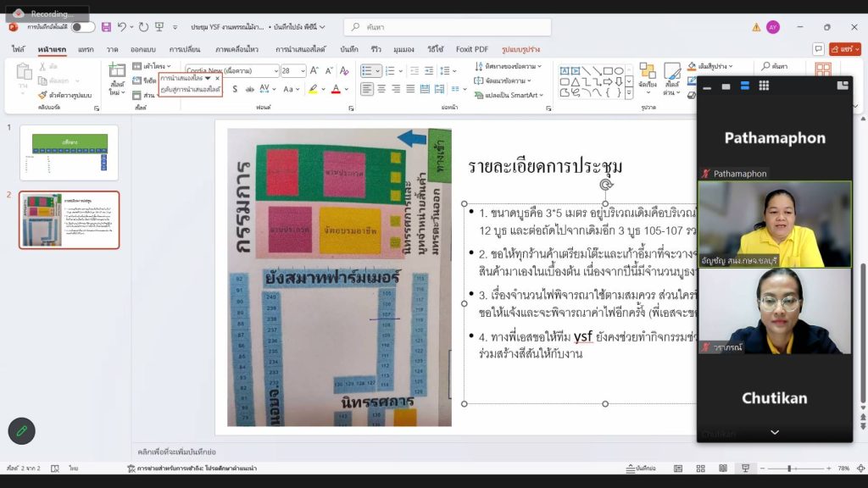Select slide 1 thumbnail in slide panel
This screenshot has height=488, width=868.
tap(69, 152)
